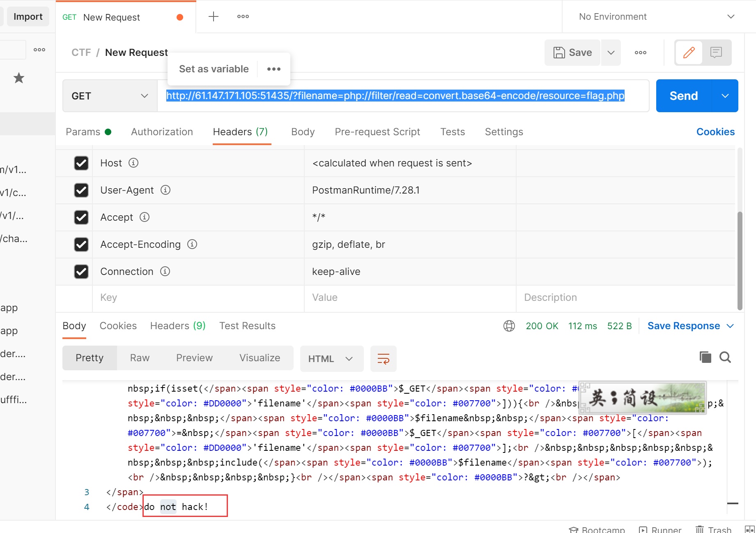The height and width of the screenshot is (533, 756).
Task: Open the comments panel icon
Action: point(716,53)
